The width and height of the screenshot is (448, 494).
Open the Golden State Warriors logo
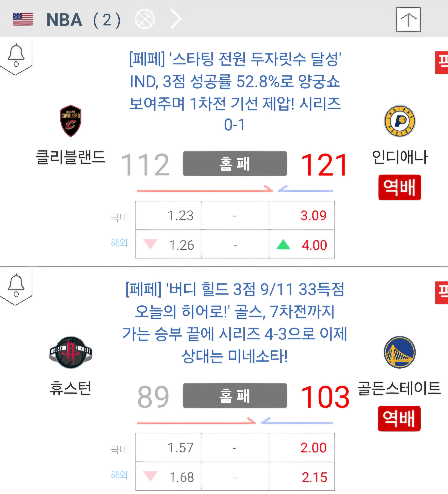pyautogui.click(x=400, y=352)
